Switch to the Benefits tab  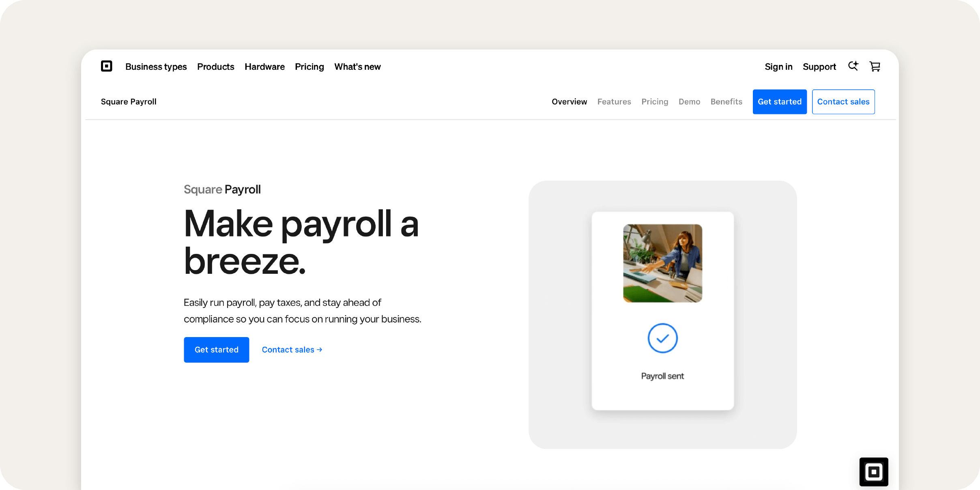click(x=726, y=102)
